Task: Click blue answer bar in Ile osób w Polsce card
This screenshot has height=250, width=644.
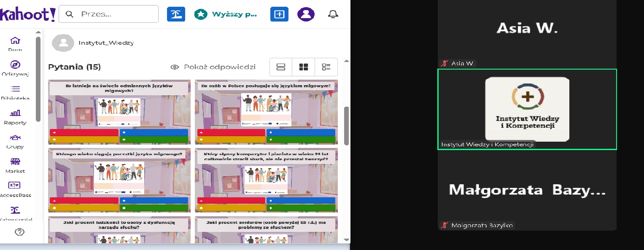Action: pyautogui.click(x=301, y=132)
